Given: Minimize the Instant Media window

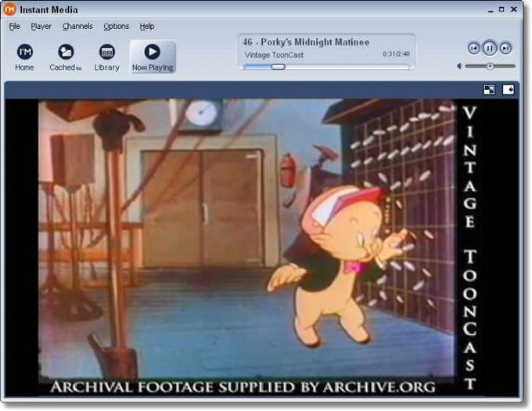Looking at the screenshot, I should 491,10.
